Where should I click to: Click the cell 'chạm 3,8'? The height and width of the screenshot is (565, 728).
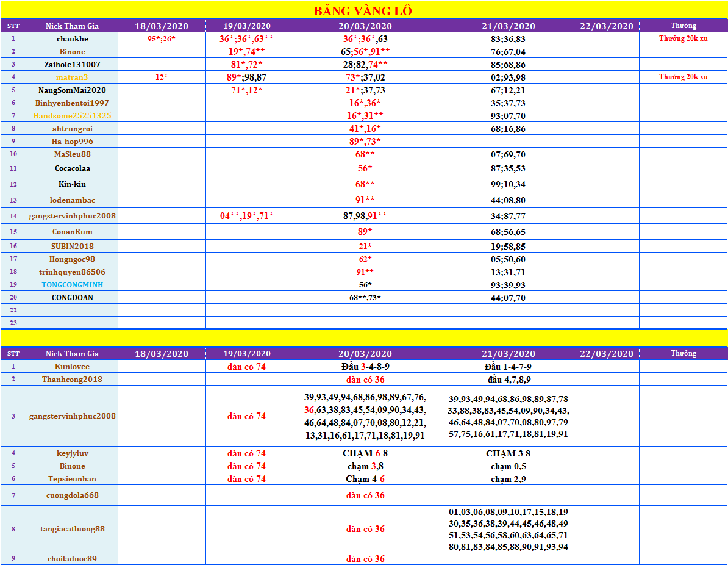coord(365,466)
